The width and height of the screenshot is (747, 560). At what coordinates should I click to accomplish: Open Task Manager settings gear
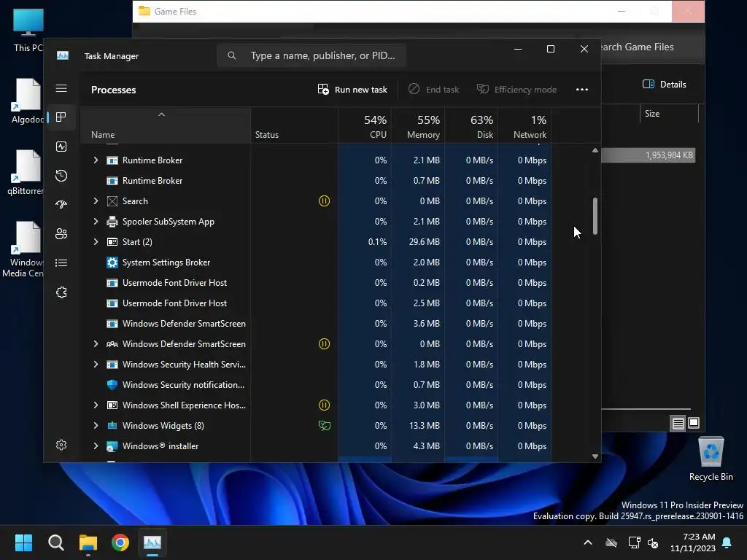[61, 445]
